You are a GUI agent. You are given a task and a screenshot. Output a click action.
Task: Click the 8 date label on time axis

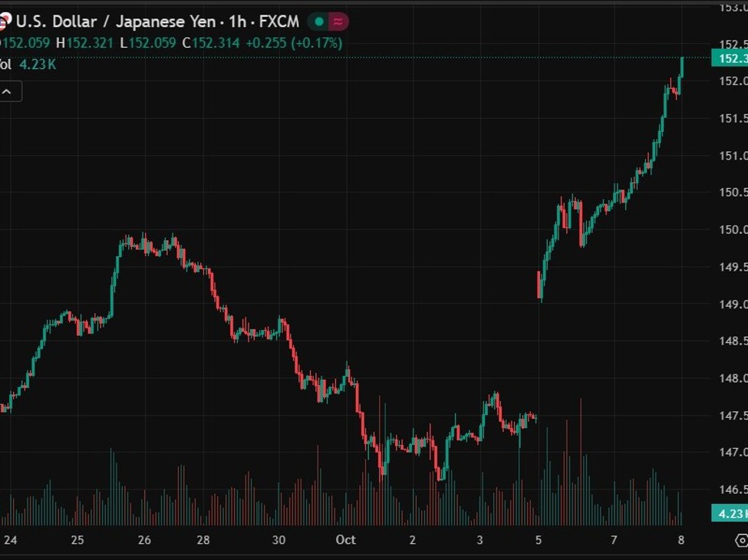point(681,540)
